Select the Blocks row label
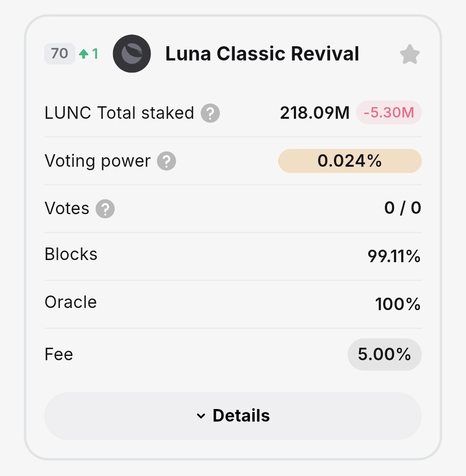 tap(71, 254)
